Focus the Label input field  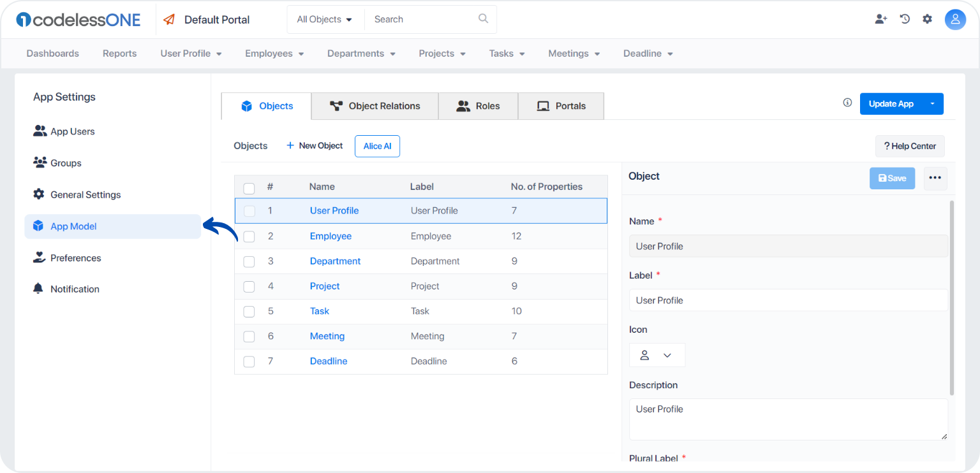pos(789,300)
